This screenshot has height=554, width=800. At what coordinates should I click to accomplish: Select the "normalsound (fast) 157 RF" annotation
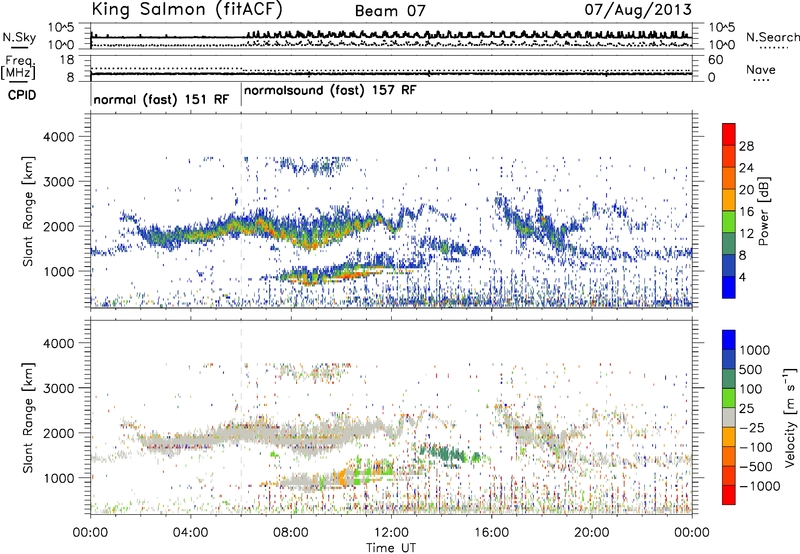[x=330, y=91]
